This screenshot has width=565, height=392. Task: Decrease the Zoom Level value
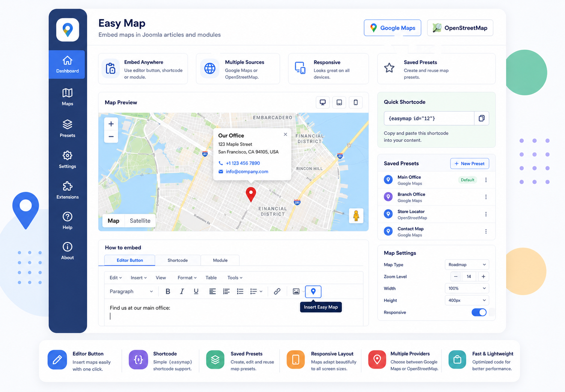[455, 276]
